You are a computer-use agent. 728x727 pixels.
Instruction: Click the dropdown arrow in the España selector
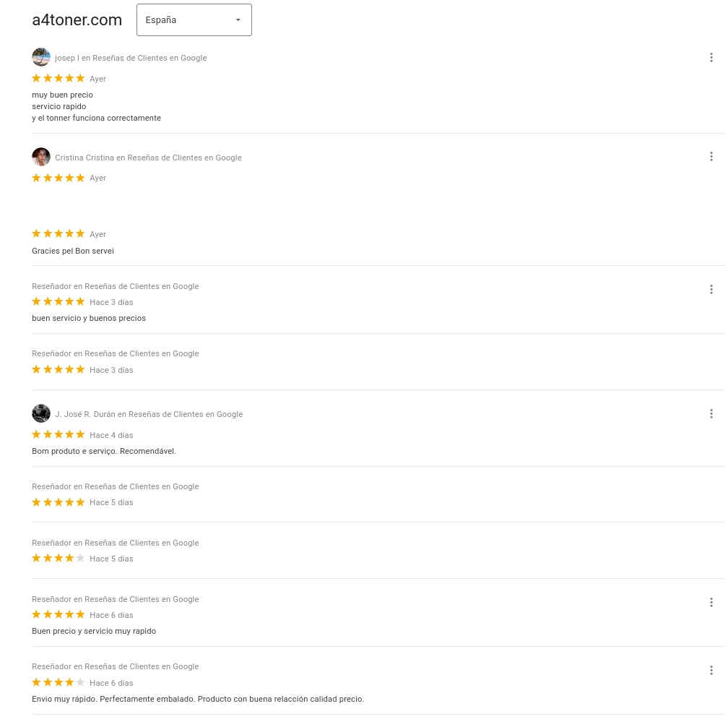pyautogui.click(x=238, y=20)
